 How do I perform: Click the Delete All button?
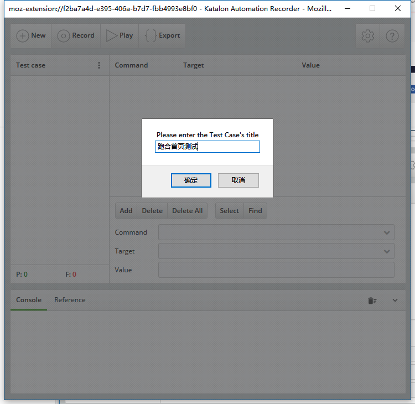click(187, 211)
